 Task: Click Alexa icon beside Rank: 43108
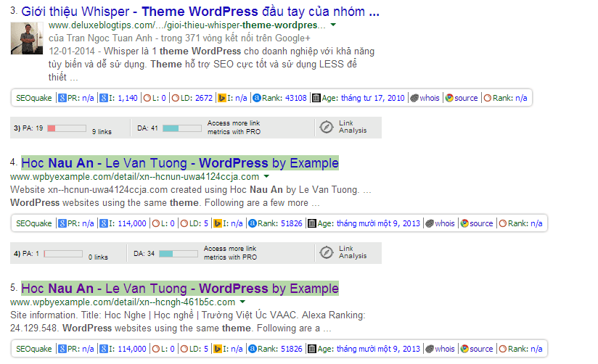click(x=257, y=98)
